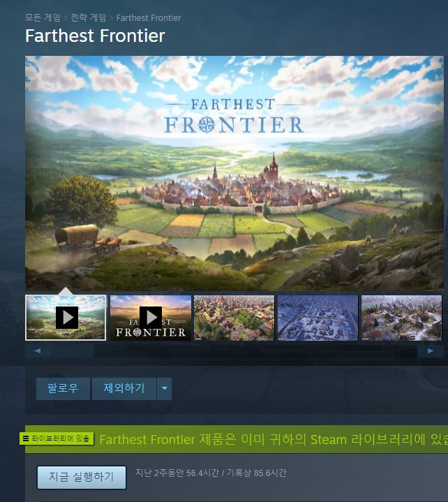Image resolution: width=448 pixels, height=502 pixels.
Task: Open the snowy walled town screenshot thumbnail
Action: coord(318,318)
